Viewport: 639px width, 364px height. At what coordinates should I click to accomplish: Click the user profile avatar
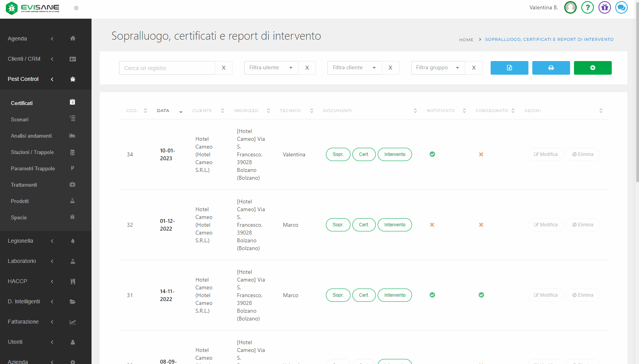coord(570,7)
